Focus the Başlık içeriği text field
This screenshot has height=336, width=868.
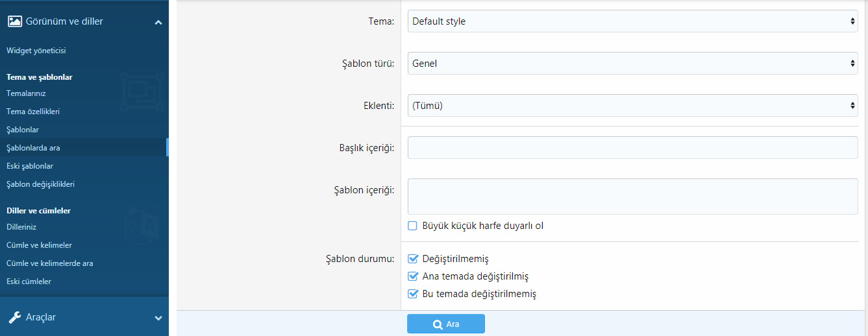click(633, 148)
